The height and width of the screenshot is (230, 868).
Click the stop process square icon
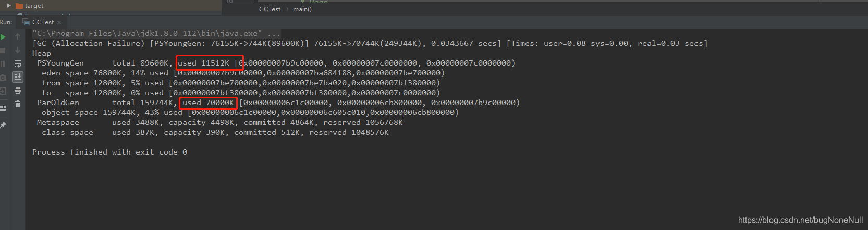3,50
